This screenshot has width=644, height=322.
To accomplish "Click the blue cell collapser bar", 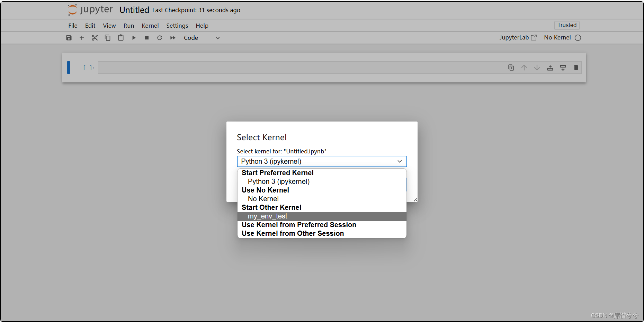I will (69, 68).
